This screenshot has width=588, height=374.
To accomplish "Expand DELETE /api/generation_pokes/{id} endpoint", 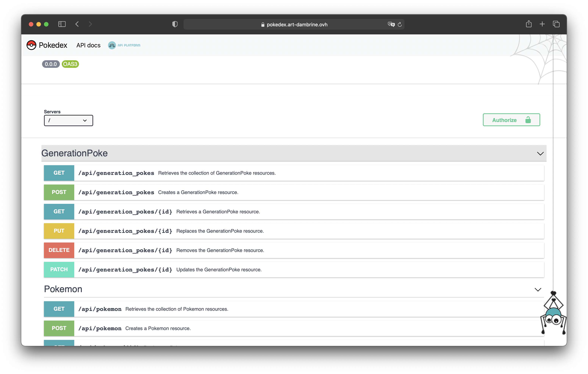I will 294,250.
